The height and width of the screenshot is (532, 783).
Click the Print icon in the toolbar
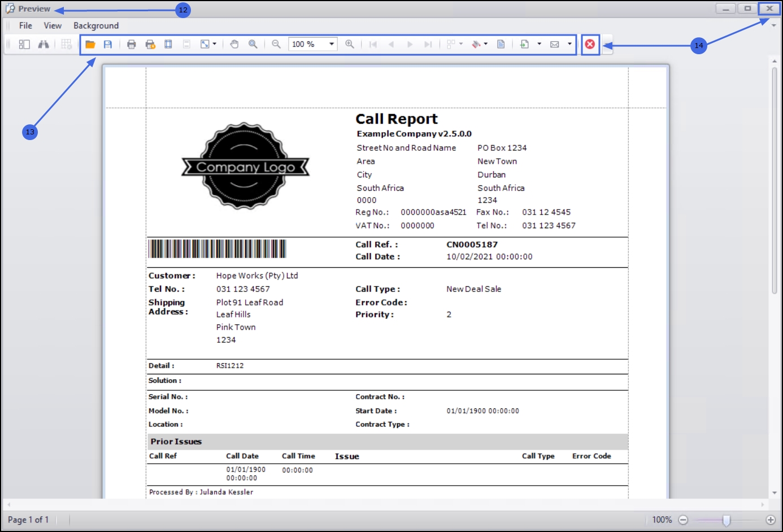point(132,44)
